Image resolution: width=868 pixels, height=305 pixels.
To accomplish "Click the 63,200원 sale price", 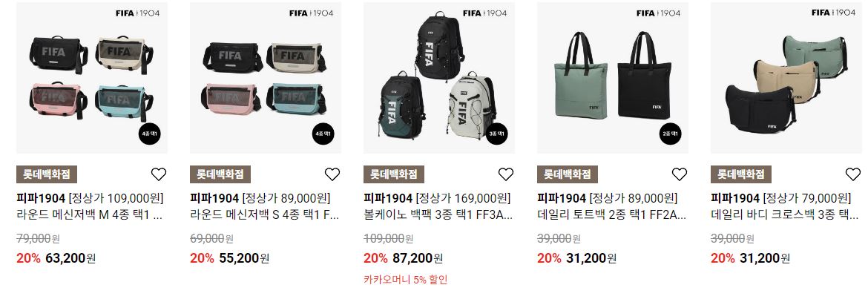I will point(71,258).
